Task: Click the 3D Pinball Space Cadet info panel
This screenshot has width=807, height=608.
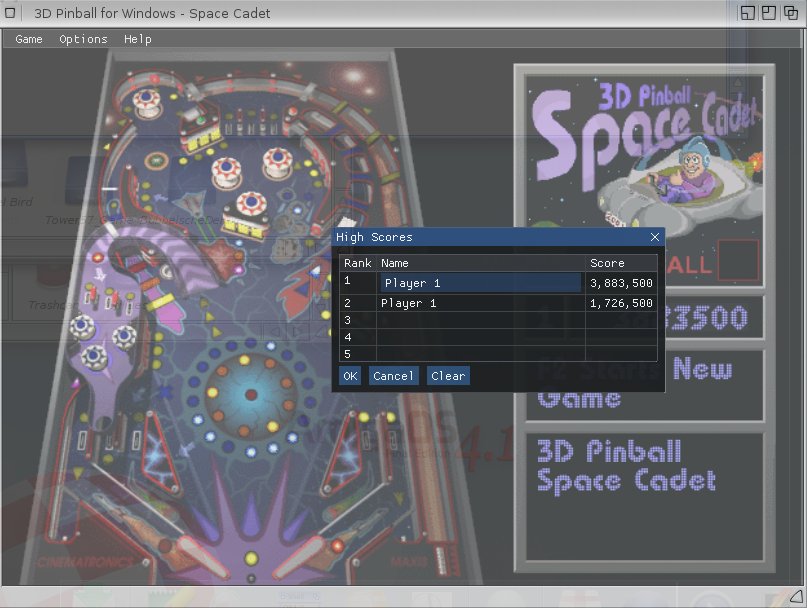Action: click(x=644, y=497)
